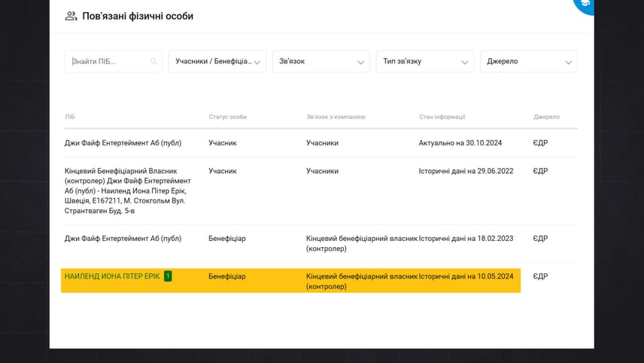Click the "Статус особи" column header
The image size is (644, 363).
(227, 117)
